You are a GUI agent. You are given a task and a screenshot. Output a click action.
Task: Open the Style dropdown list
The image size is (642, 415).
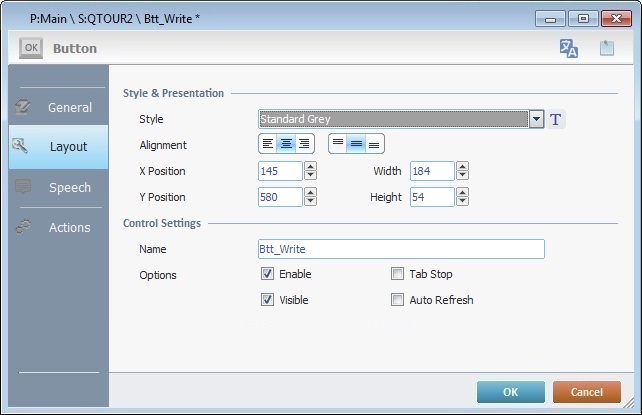tap(537, 120)
